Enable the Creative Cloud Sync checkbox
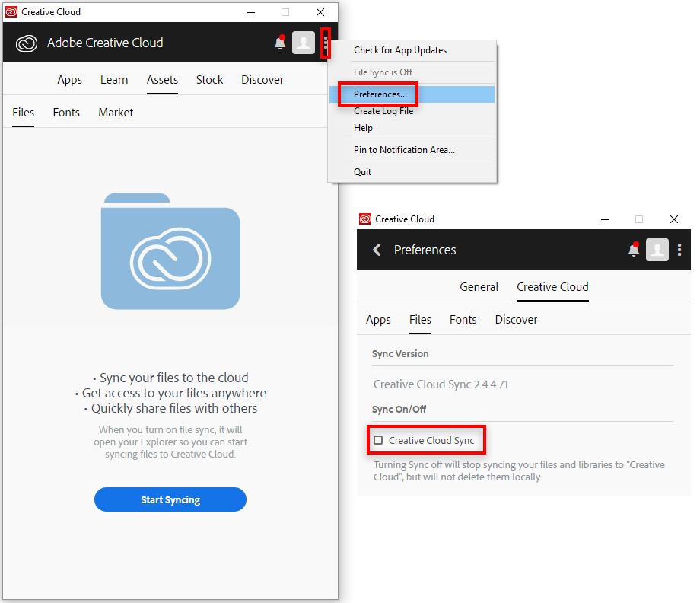The image size is (700, 603). [x=379, y=440]
